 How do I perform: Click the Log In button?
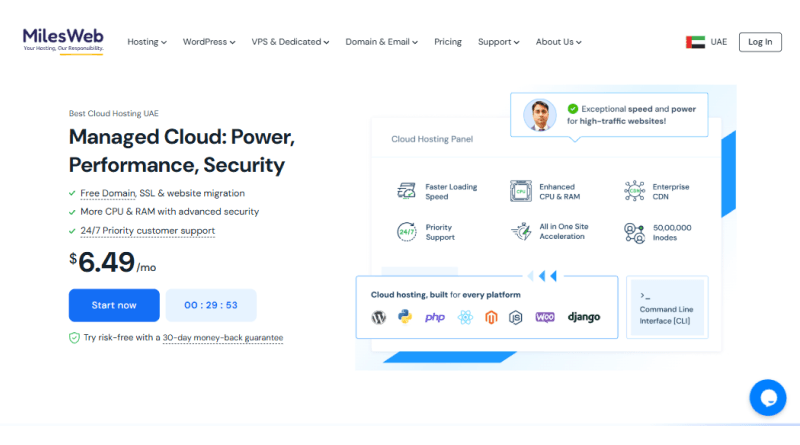(760, 42)
